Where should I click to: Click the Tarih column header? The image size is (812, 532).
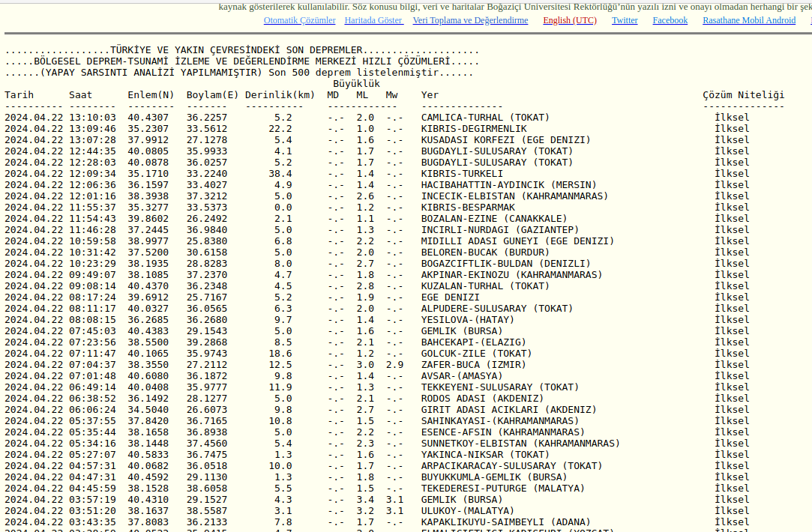click(19, 95)
